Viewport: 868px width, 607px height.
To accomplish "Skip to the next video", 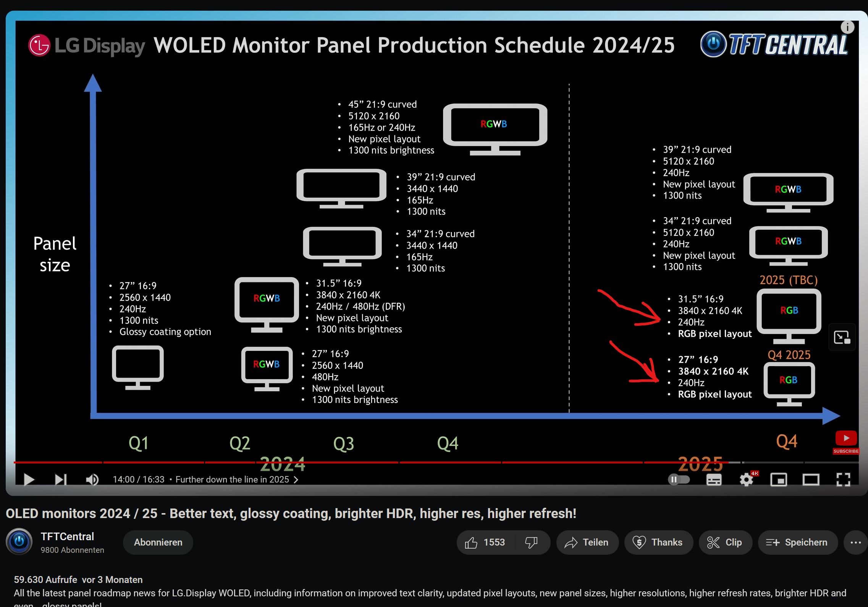I will [x=61, y=479].
